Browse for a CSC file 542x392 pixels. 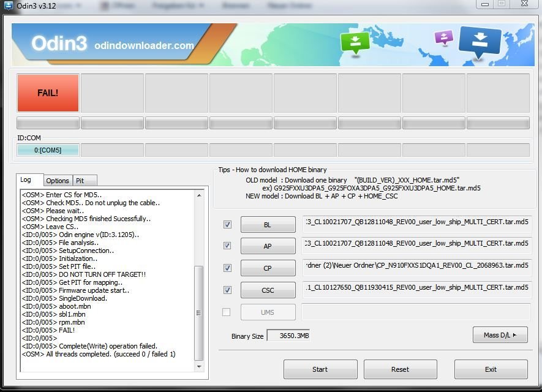(x=268, y=290)
